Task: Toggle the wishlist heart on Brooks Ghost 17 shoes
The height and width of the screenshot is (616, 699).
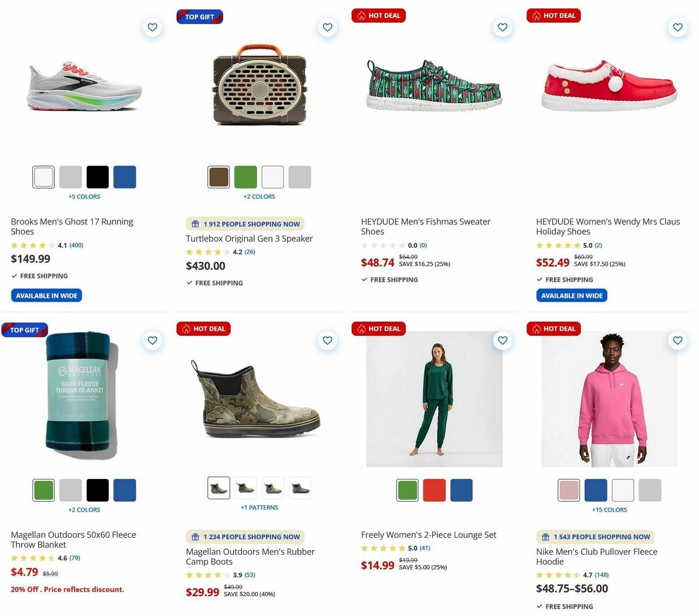Action: click(x=152, y=27)
